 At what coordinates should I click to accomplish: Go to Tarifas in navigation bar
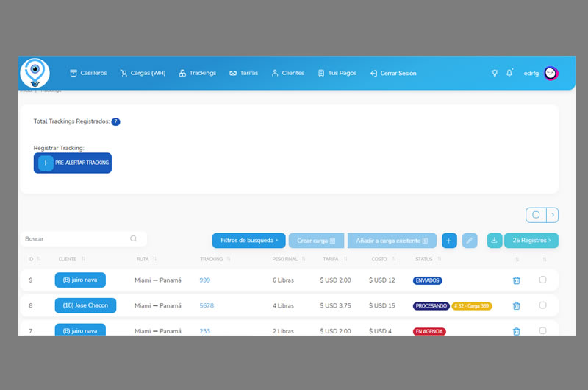pos(243,73)
